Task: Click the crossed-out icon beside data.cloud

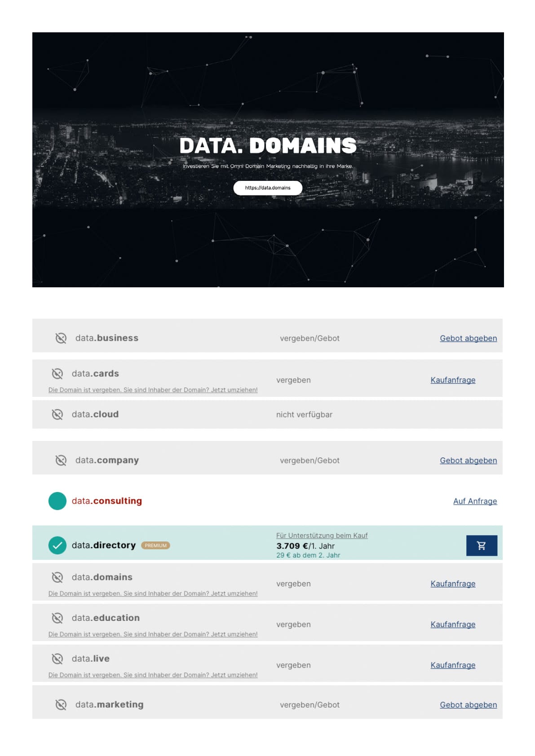Action: 57,414
